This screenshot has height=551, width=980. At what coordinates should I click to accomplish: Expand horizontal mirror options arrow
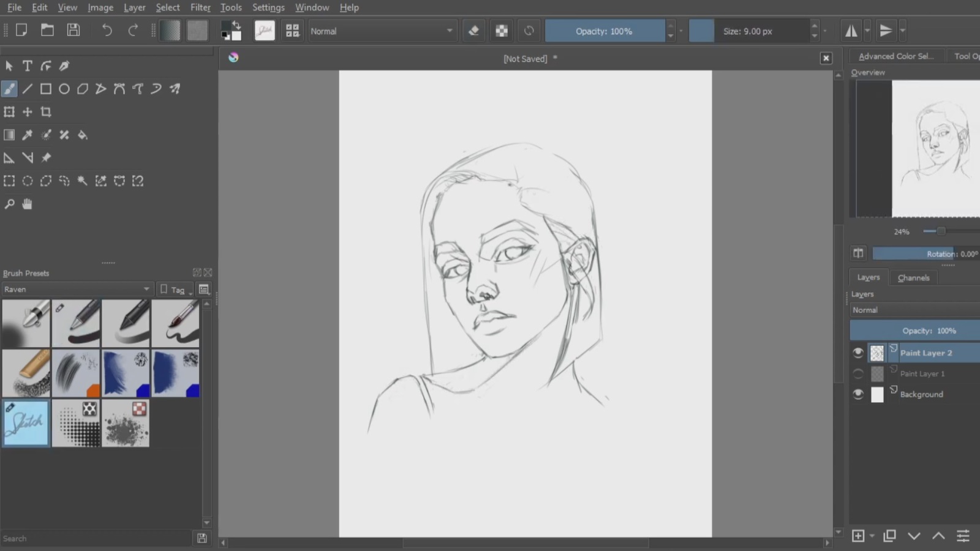[x=867, y=31]
